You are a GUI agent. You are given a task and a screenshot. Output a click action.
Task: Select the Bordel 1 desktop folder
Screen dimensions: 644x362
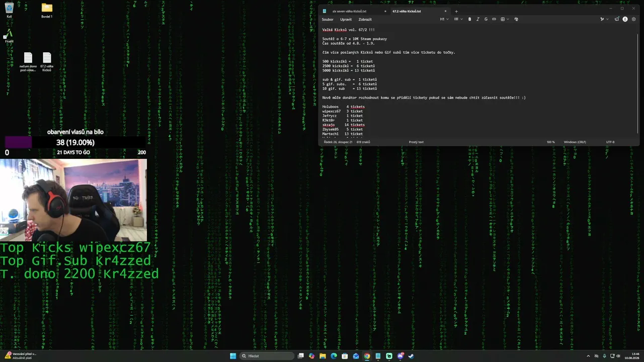(x=47, y=10)
